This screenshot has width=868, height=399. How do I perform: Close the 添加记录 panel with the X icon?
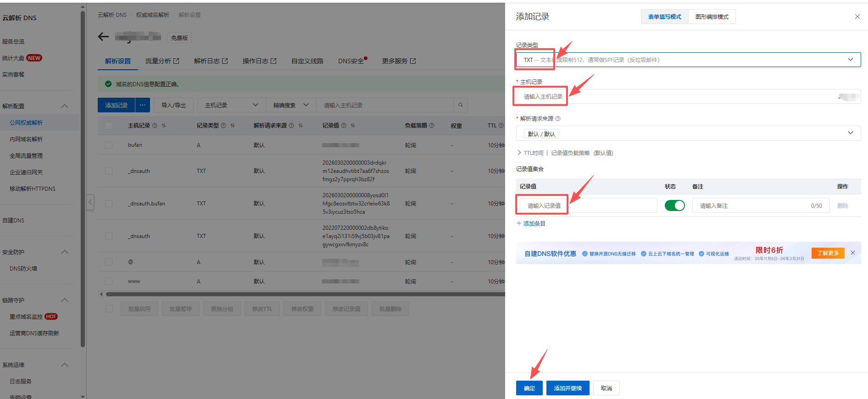coord(857,17)
